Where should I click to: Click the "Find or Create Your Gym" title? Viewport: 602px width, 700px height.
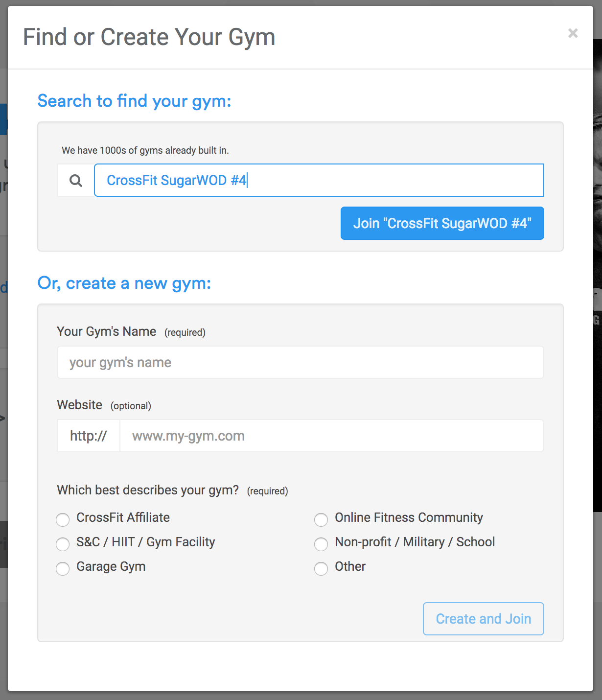click(x=149, y=37)
